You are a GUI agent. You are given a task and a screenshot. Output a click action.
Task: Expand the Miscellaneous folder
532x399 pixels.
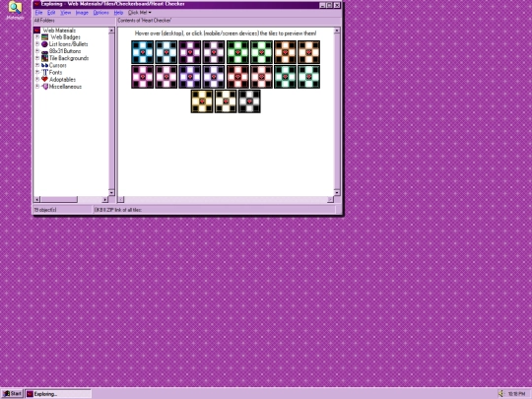(37, 87)
